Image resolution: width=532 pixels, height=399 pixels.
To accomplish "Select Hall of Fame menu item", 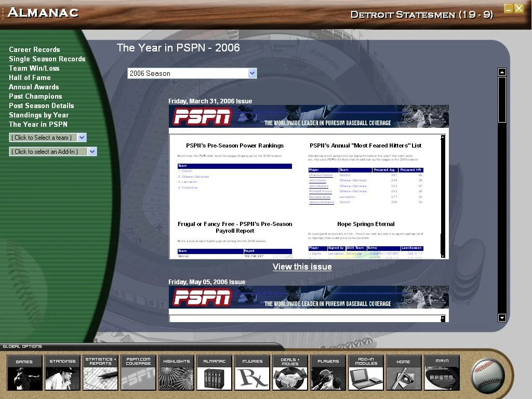I will click(x=30, y=77).
